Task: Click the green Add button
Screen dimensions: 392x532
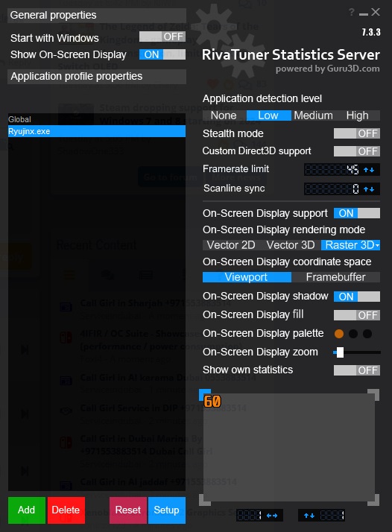Action: pyautogui.click(x=27, y=510)
